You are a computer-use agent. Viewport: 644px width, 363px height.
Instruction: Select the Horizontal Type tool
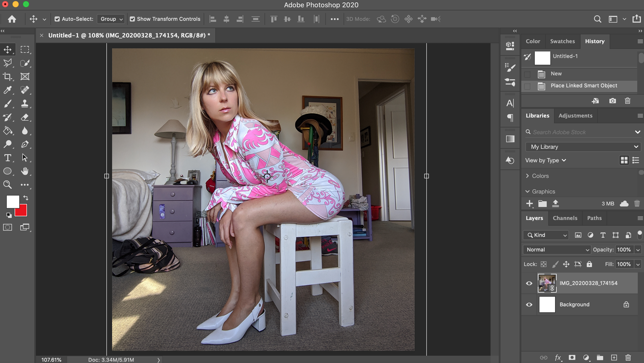tap(8, 158)
